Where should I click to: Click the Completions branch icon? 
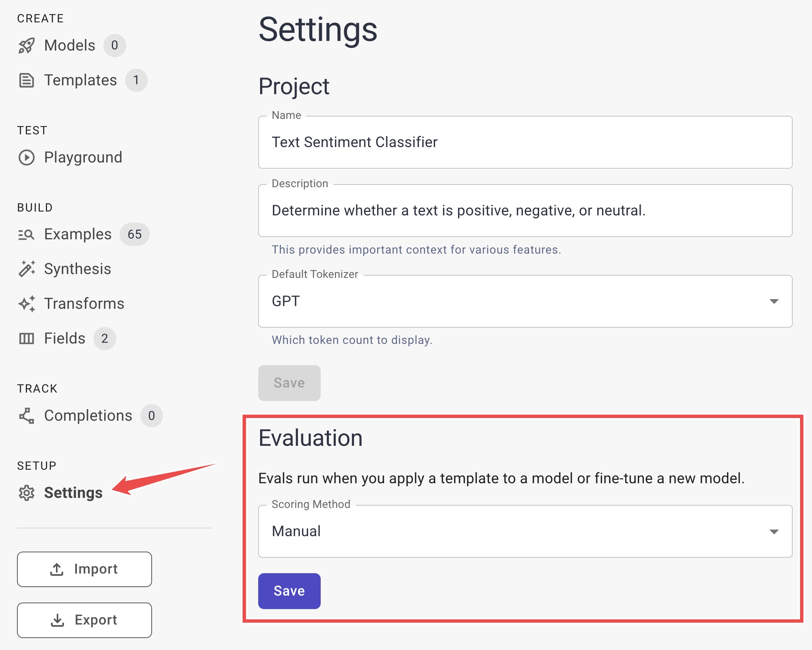pyautogui.click(x=26, y=416)
